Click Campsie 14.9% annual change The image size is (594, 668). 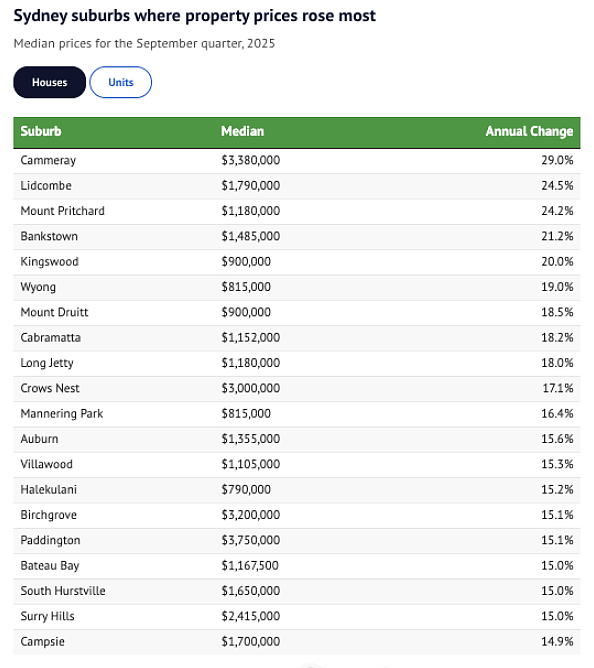pyautogui.click(x=557, y=642)
